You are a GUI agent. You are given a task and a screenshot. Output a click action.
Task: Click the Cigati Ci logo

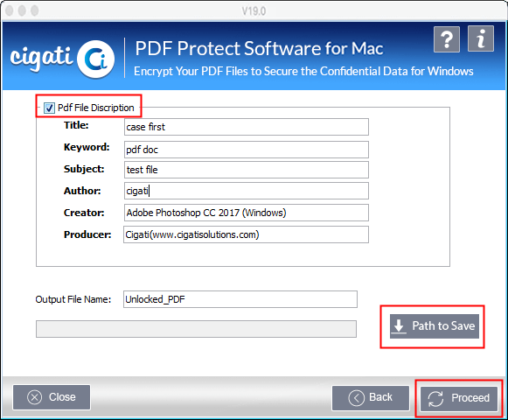tap(95, 59)
